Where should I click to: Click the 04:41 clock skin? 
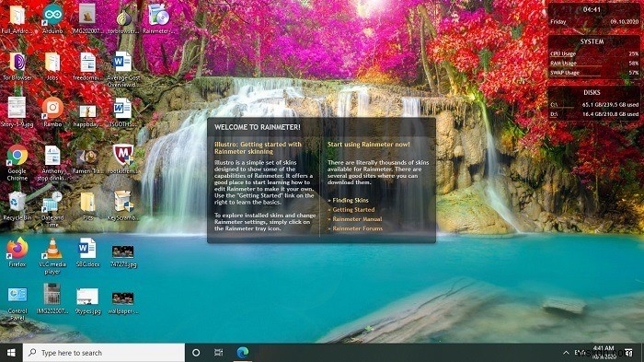[x=592, y=10]
